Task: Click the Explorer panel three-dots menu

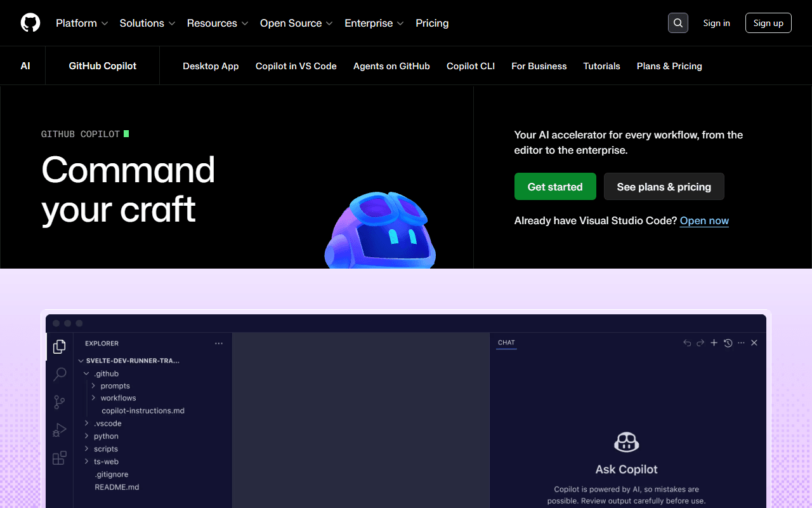Action: click(219, 344)
